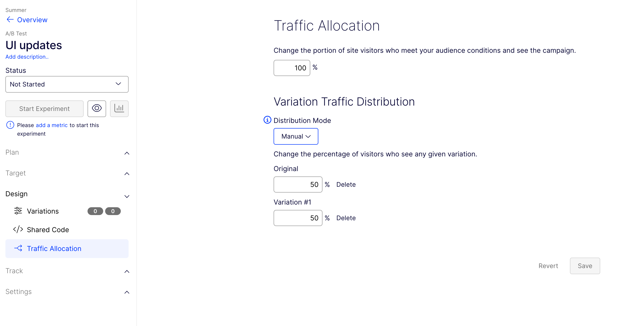Edit the 100% traffic allocation field

(292, 68)
